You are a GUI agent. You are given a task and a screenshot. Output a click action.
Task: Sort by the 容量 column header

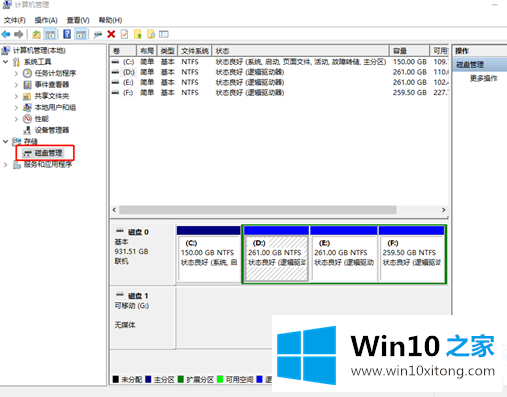coord(409,51)
